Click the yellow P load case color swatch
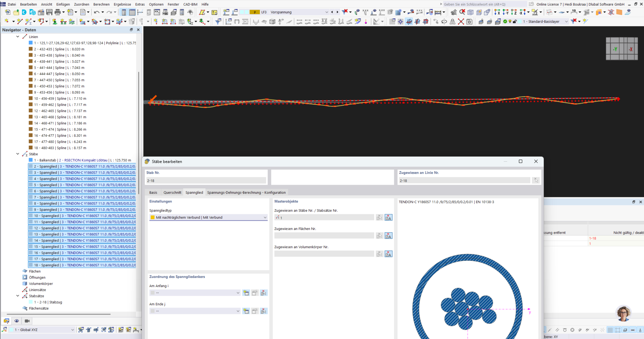The width and height of the screenshot is (644, 339). (255, 12)
